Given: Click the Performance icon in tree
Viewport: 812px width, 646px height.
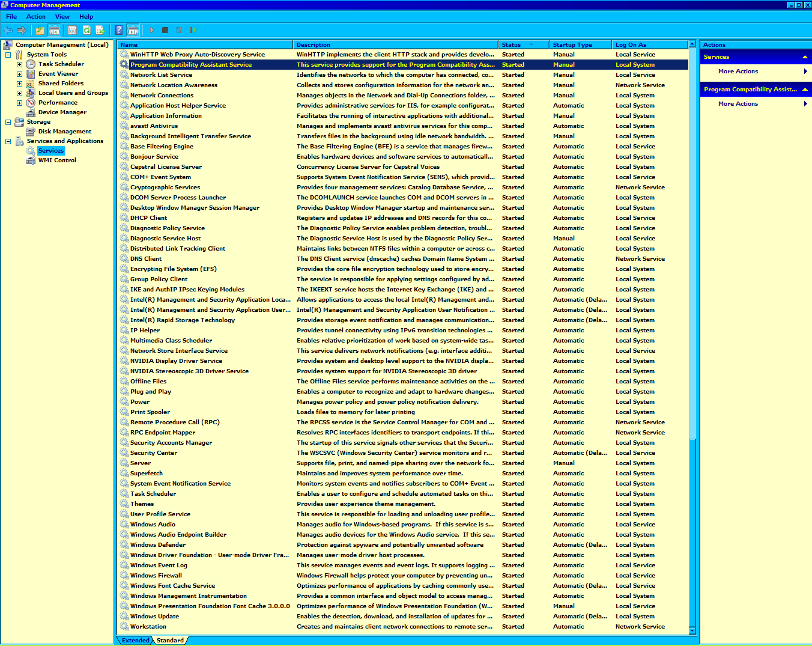Looking at the screenshot, I should (x=31, y=103).
